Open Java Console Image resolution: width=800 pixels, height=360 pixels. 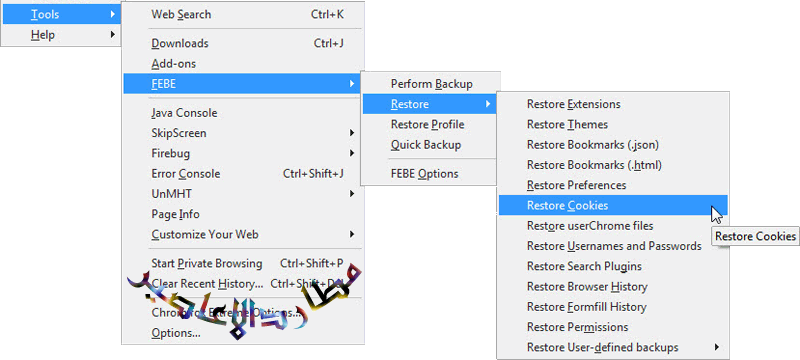pos(243,113)
